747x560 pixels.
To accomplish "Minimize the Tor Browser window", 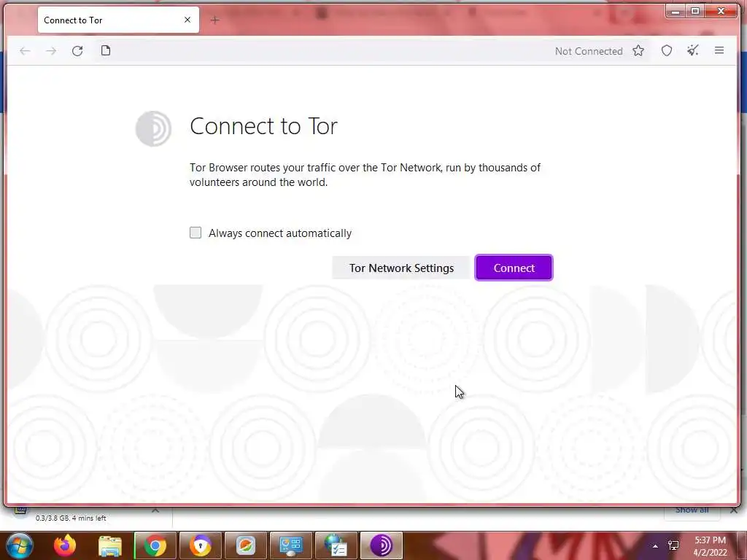I will [676, 12].
